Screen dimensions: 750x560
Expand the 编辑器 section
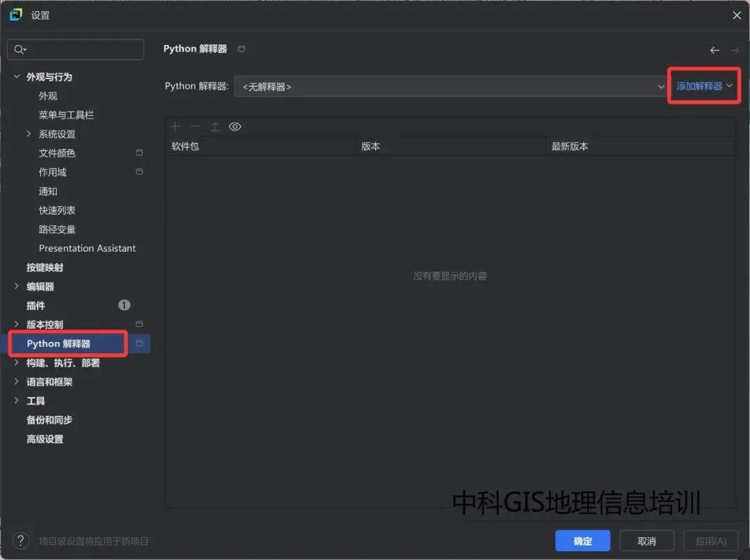[x=17, y=286]
